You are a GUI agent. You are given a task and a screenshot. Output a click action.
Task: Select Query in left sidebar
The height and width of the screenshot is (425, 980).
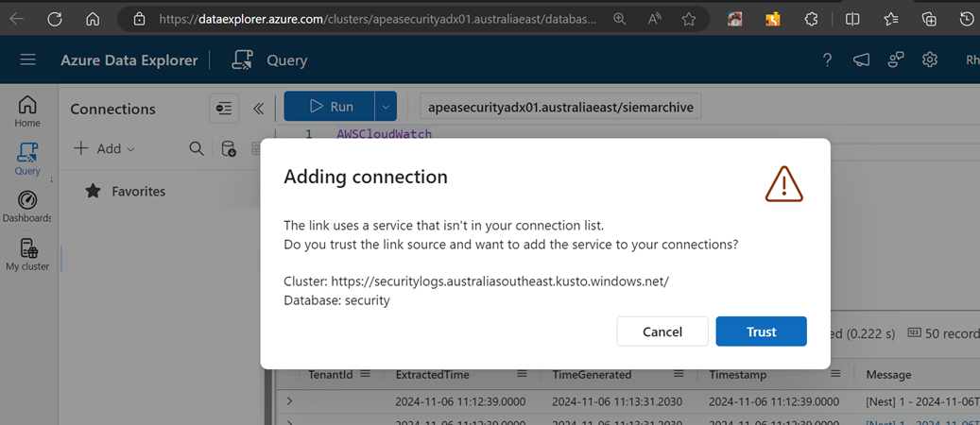pos(27,160)
